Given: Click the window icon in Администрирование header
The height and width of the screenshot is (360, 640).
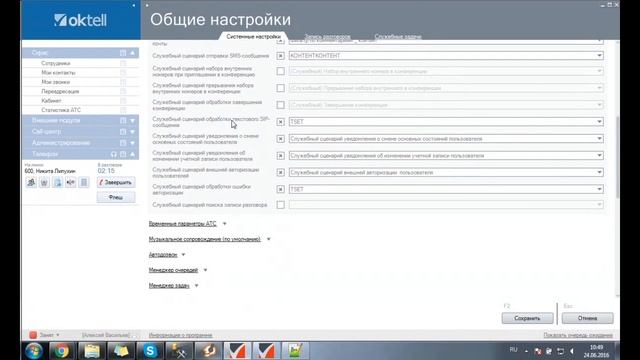Looking at the screenshot, I should pyautogui.click(x=123, y=143).
